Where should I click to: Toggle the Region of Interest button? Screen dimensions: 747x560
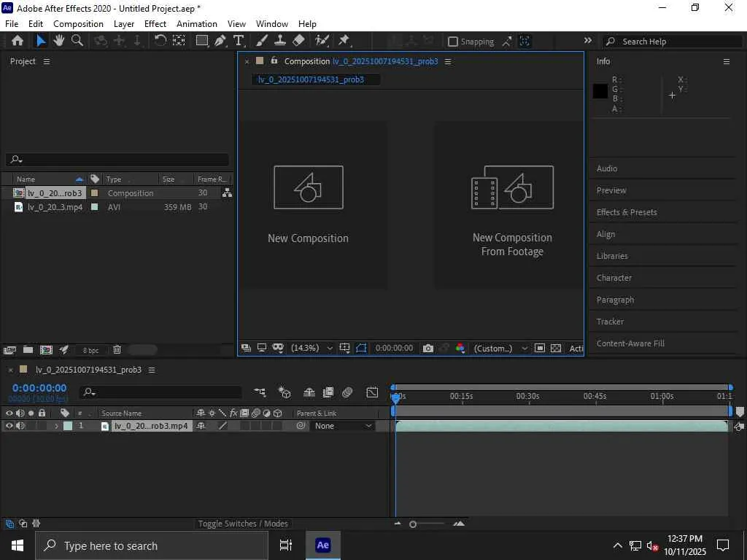pos(540,349)
